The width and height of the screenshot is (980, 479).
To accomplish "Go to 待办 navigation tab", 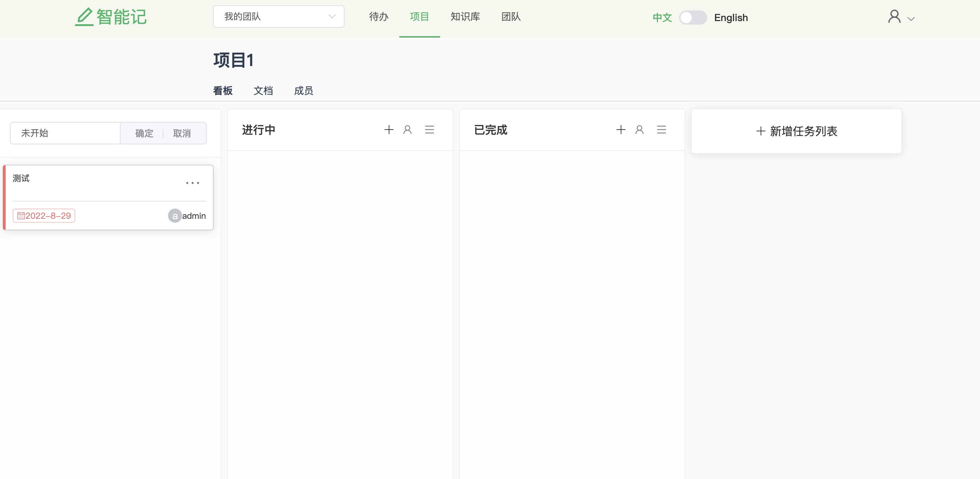I will [x=379, y=17].
